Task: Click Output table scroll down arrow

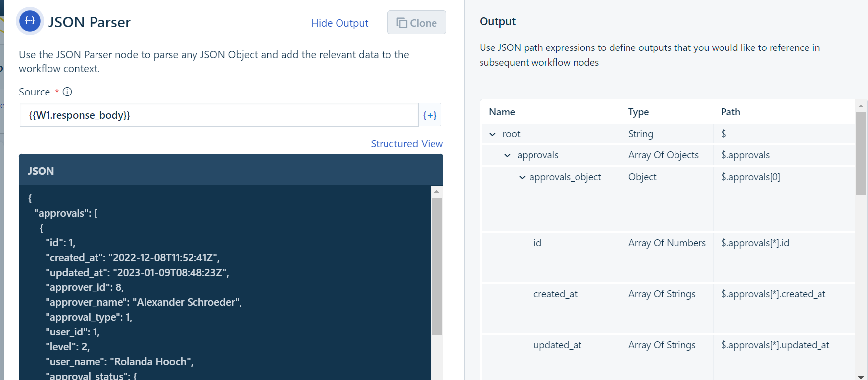Action: tap(861, 377)
